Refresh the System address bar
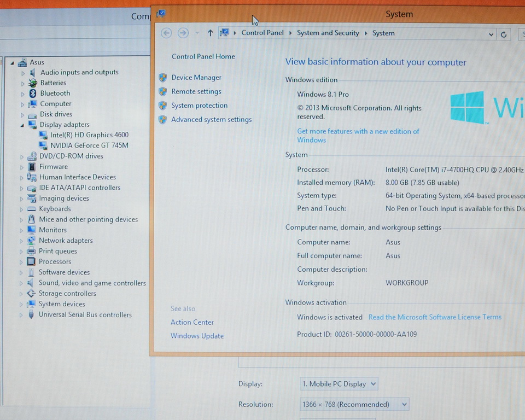This screenshot has width=525, height=420. tap(503, 34)
